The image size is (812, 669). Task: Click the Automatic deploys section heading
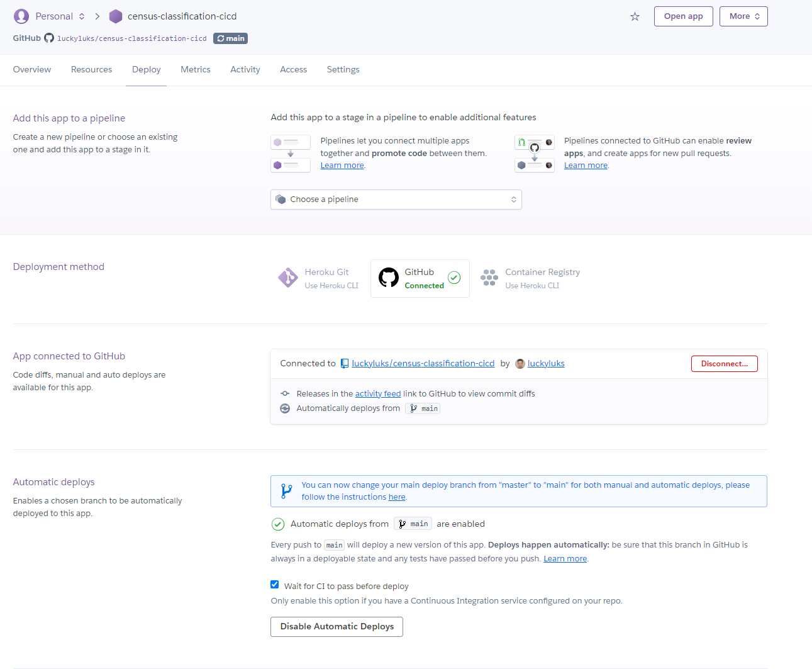pos(54,482)
